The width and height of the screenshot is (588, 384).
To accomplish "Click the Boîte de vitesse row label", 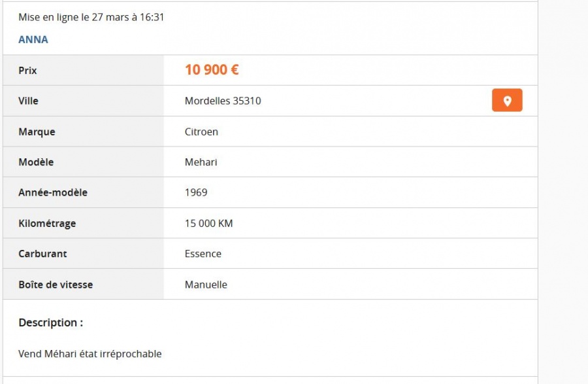I will point(56,285).
